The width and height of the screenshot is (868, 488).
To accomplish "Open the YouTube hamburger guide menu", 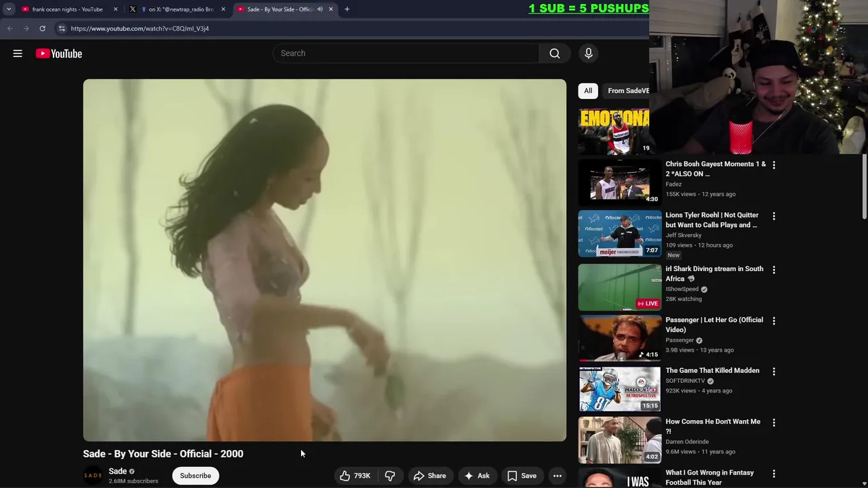I will pyautogui.click(x=18, y=54).
